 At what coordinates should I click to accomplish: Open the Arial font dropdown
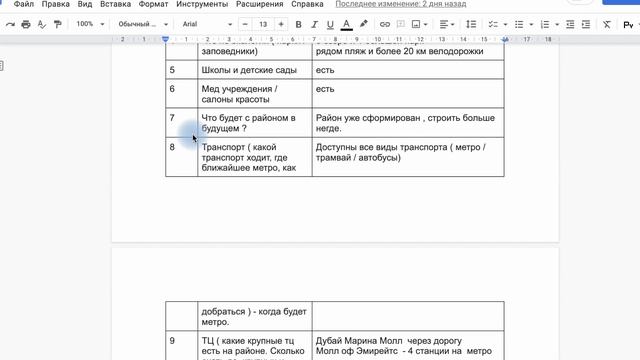(x=207, y=24)
